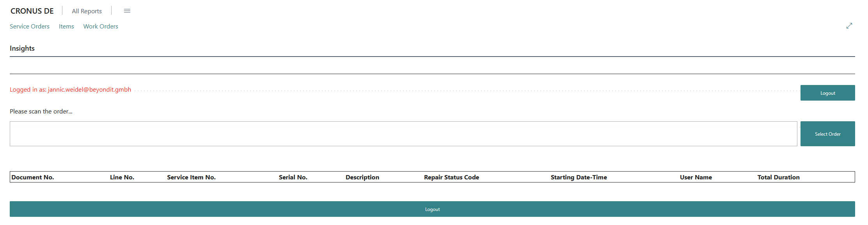Click the CRONUS DE company name

click(x=32, y=11)
